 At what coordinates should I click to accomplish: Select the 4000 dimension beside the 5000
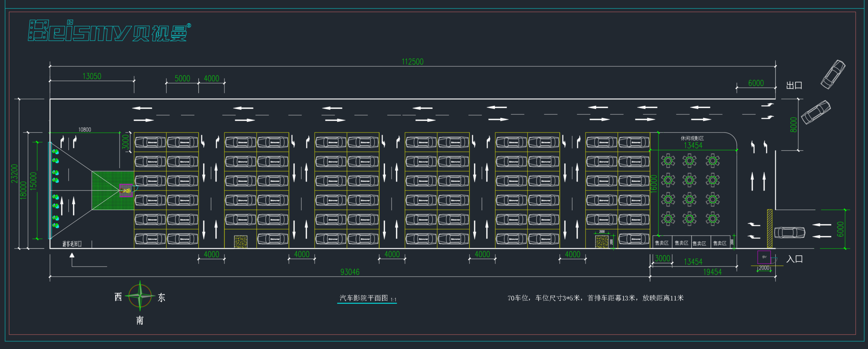coord(211,79)
